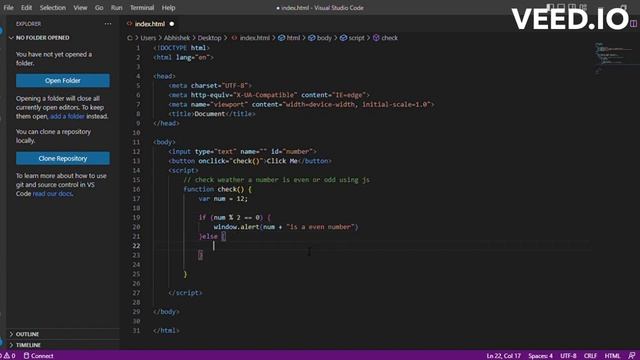Select the index.html editor tab

tap(150, 24)
